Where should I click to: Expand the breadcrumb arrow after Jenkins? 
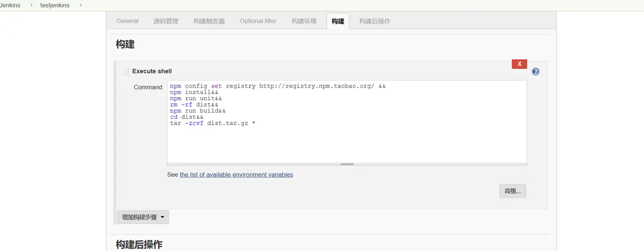coord(31,5)
